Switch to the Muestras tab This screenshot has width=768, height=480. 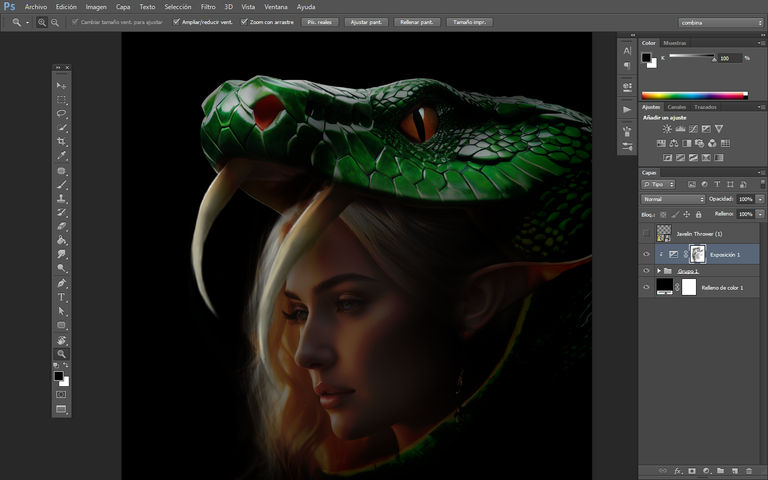(x=674, y=43)
